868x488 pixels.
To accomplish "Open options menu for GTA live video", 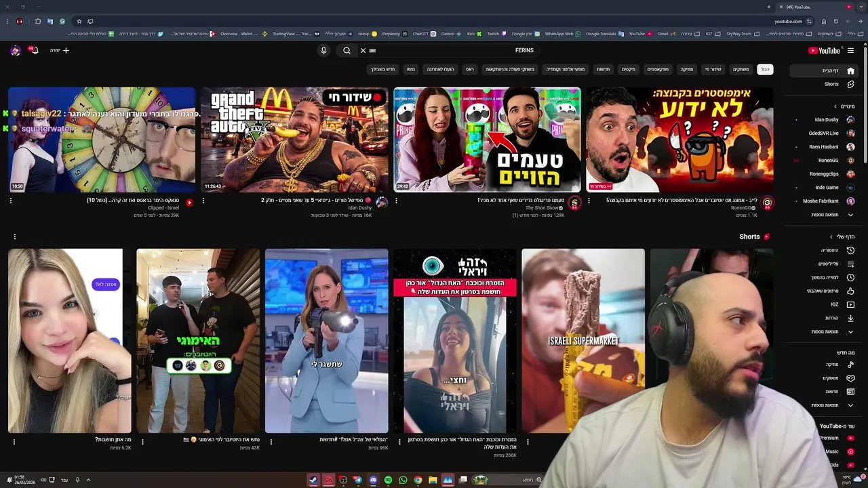I will 203,201.
